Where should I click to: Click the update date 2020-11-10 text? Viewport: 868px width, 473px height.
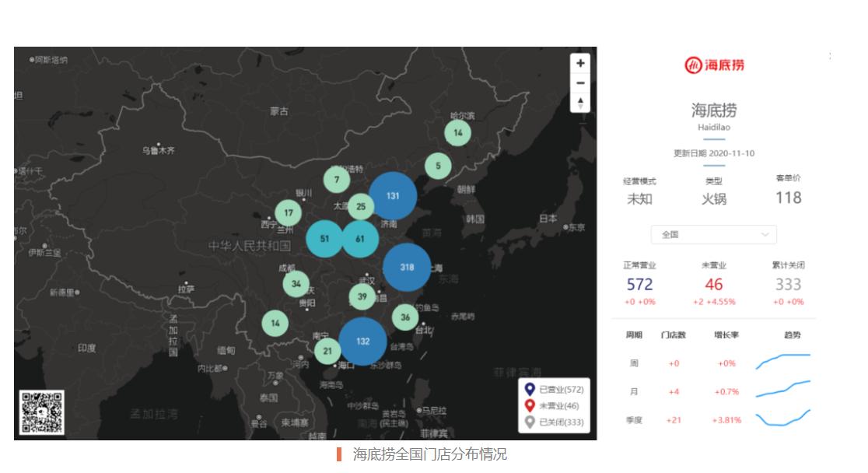(712, 153)
